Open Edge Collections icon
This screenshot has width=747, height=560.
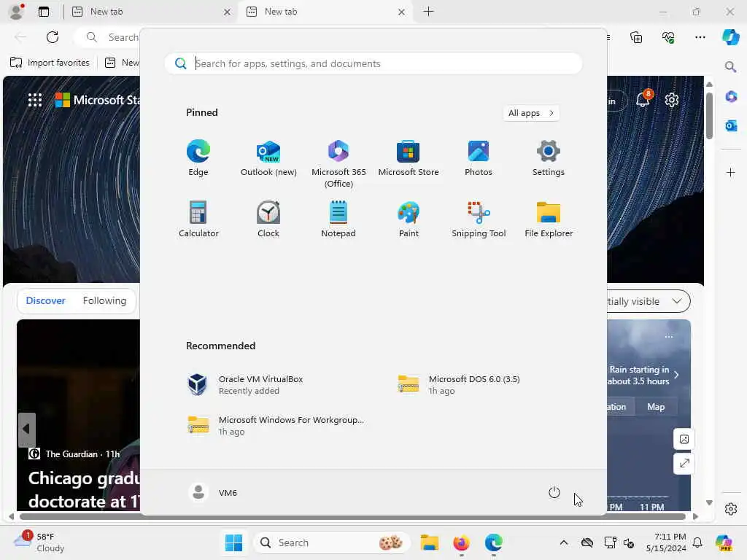tap(636, 37)
